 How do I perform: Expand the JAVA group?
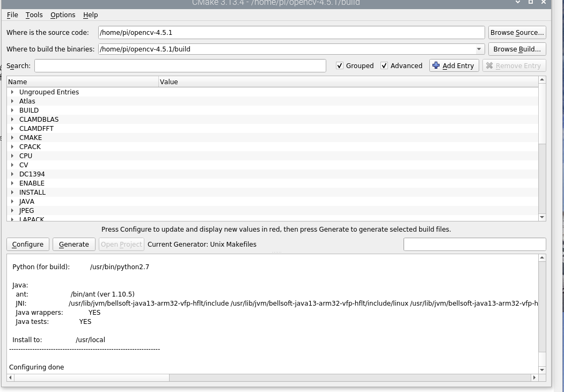click(12, 201)
